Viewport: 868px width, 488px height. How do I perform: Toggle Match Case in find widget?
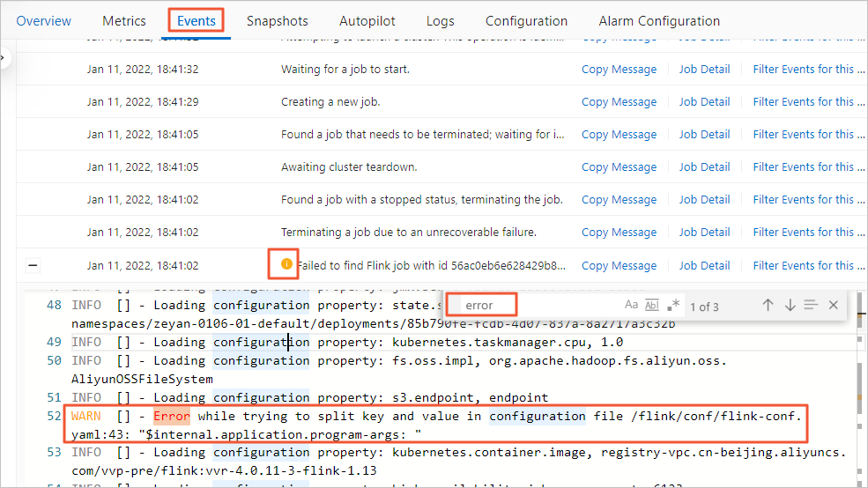point(631,306)
